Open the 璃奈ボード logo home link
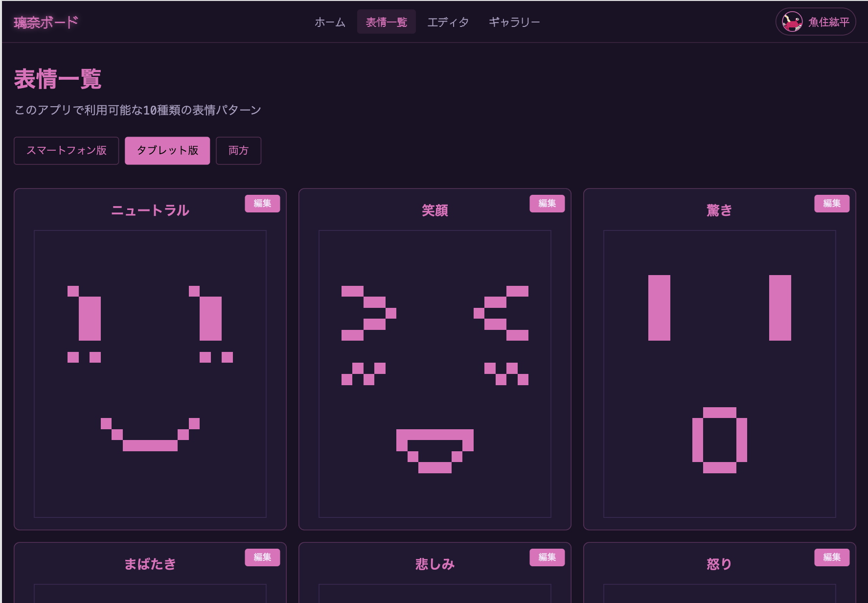868x603 pixels. tap(46, 23)
